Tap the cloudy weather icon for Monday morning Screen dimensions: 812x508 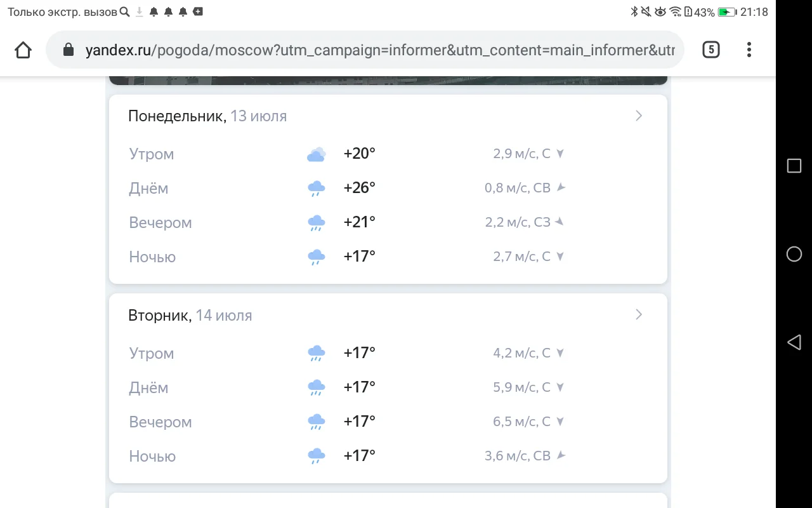pos(316,153)
